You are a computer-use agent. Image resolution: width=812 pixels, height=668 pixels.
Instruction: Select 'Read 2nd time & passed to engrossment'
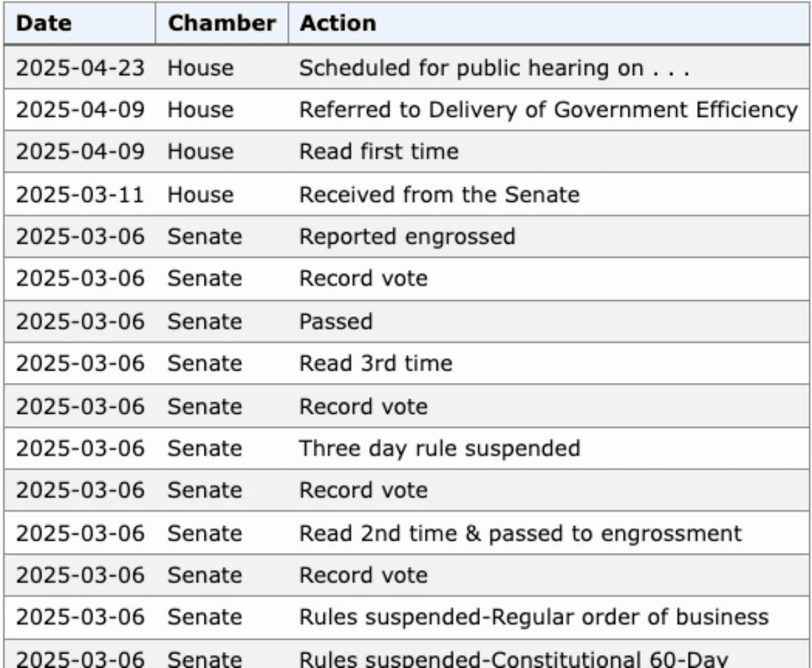click(x=520, y=533)
